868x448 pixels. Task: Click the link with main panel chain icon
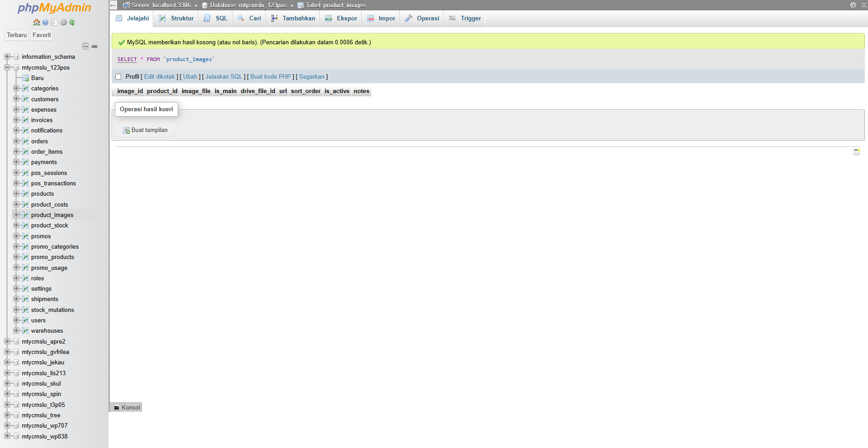(x=94, y=46)
